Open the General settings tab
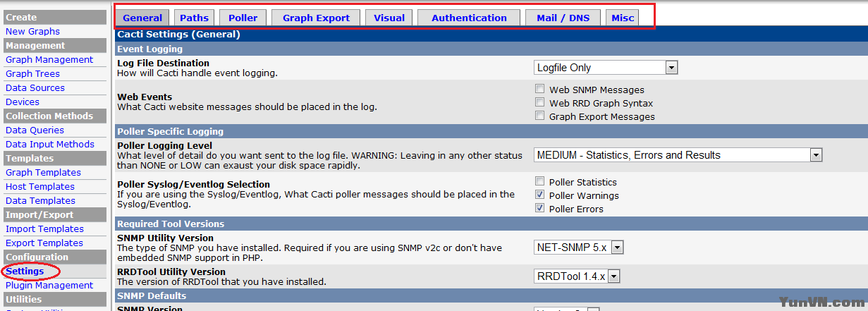 coord(142,18)
